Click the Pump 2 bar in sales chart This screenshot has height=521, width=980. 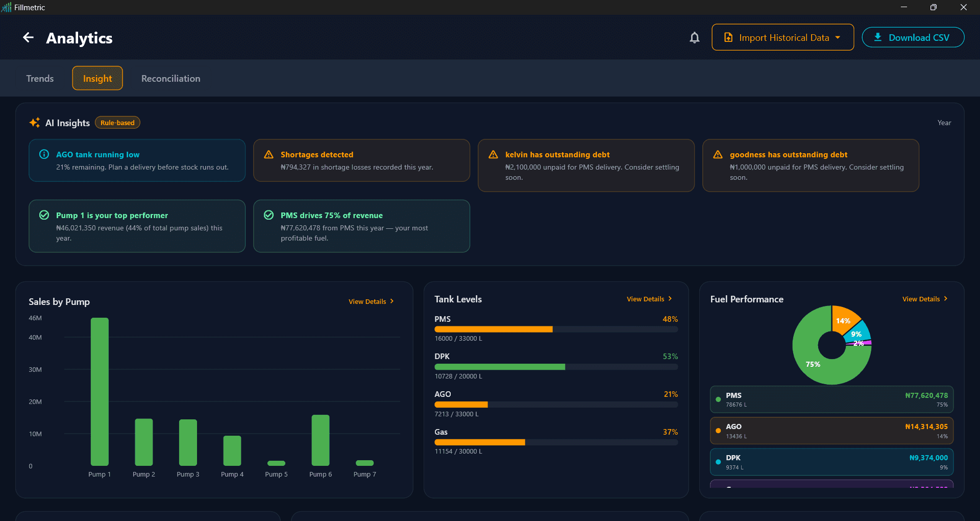coord(144,442)
